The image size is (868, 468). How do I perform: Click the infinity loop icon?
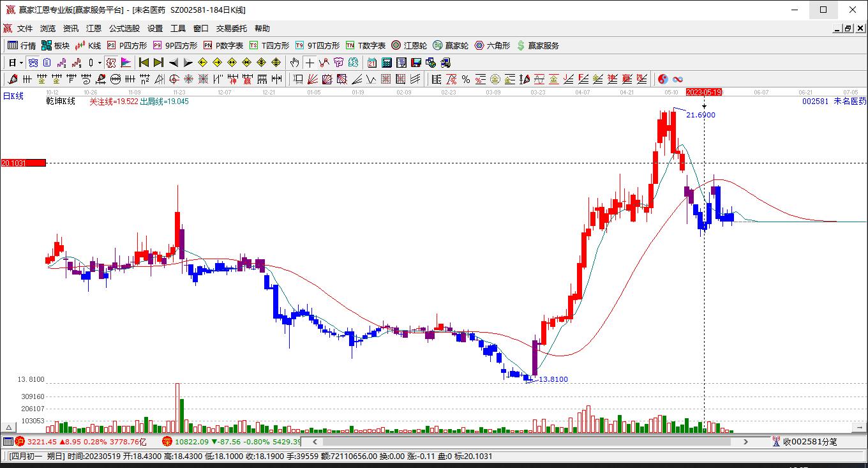click(x=678, y=79)
